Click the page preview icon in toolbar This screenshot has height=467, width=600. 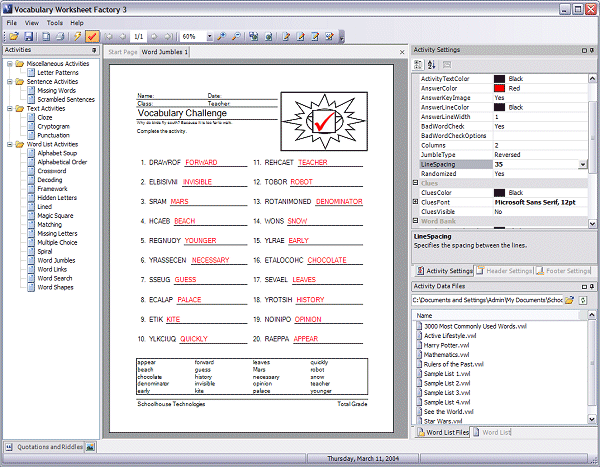[x=46, y=36]
